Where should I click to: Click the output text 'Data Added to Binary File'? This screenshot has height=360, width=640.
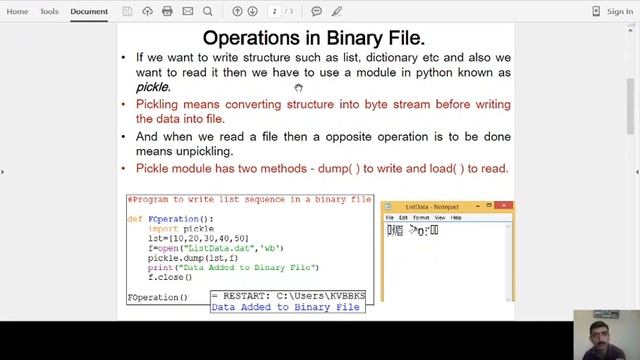[285, 307]
